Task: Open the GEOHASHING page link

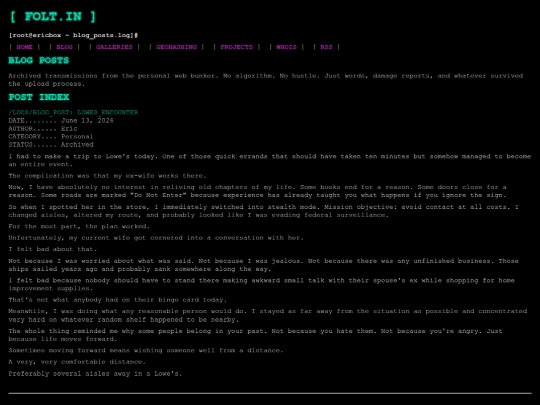Action: 176,47
